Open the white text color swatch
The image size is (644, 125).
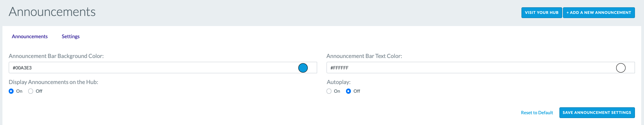(x=621, y=68)
